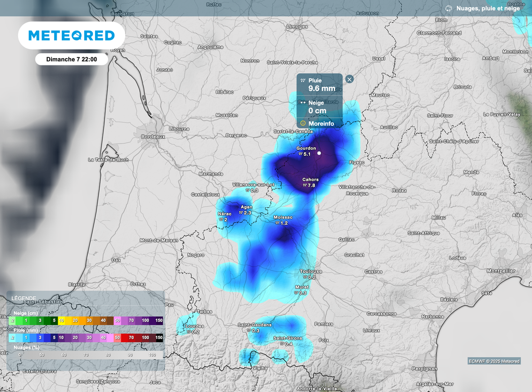Viewport: 532px width, 392px height.
Task: Click the yellow 10 cm snow swatch
Action: point(62,321)
